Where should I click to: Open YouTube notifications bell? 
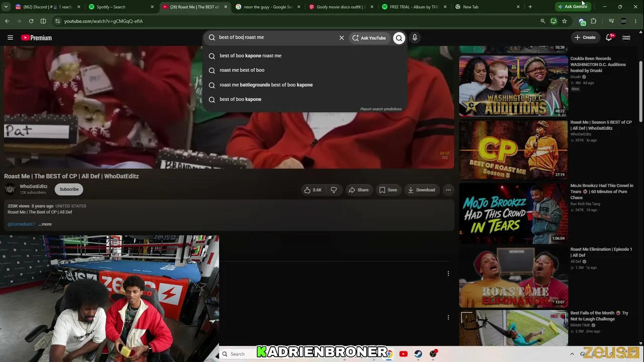(609, 38)
